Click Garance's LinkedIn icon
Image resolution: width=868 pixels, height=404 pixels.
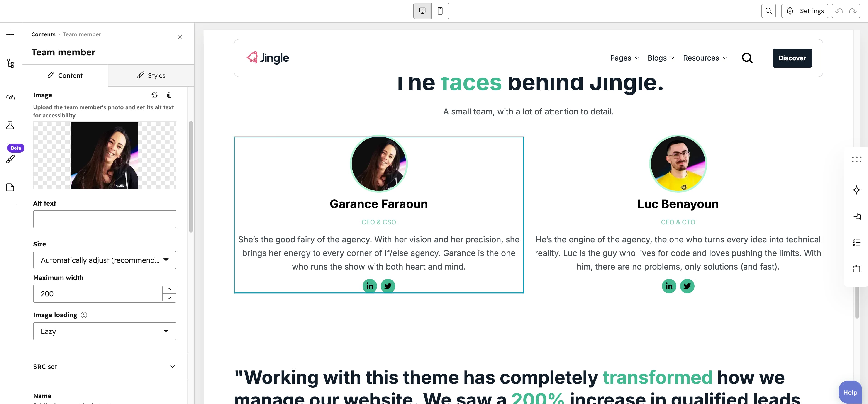[x=370, y=286]
